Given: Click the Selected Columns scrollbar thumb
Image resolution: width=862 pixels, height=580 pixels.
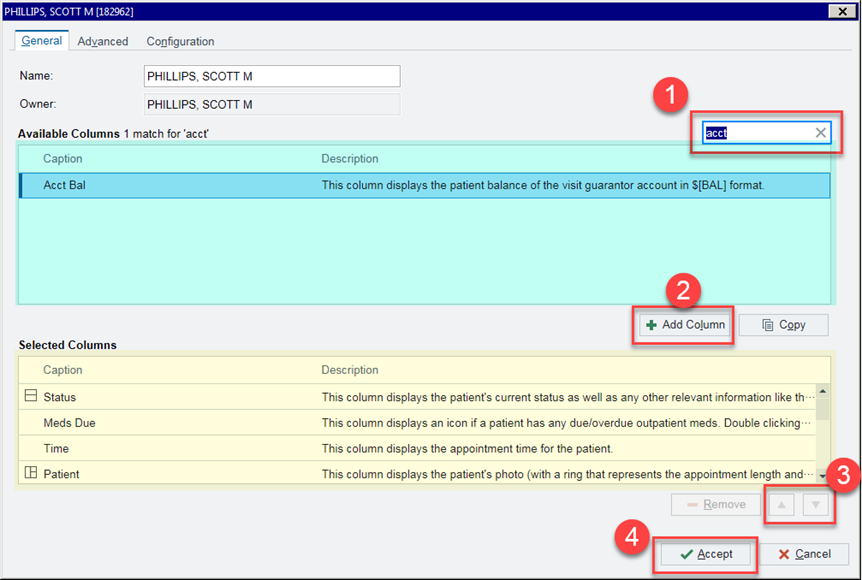Looking at the screenshot, I should tap(822, 409).
